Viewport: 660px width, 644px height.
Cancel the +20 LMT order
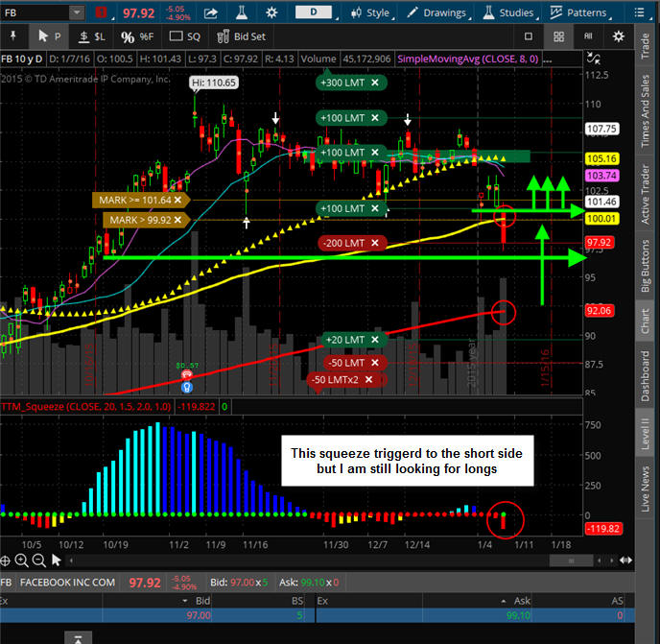[x=375, y=340]
